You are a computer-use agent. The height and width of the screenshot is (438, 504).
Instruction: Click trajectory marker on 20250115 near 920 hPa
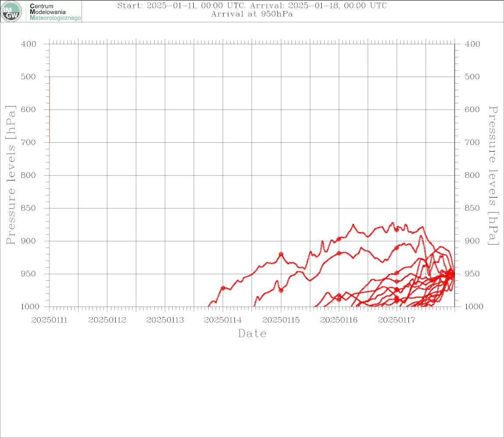281,254
